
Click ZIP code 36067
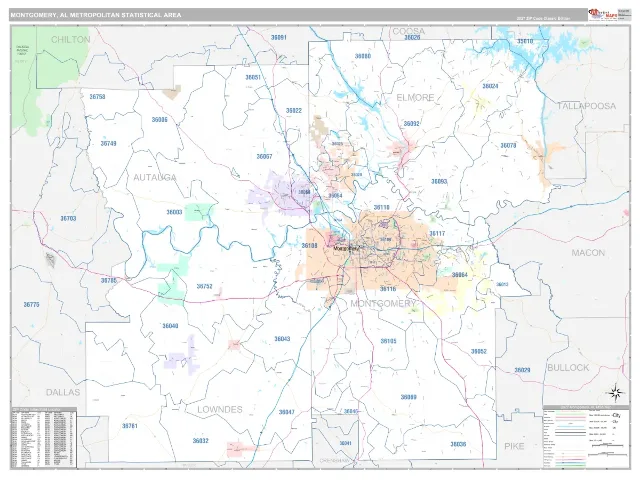[264, 157]
